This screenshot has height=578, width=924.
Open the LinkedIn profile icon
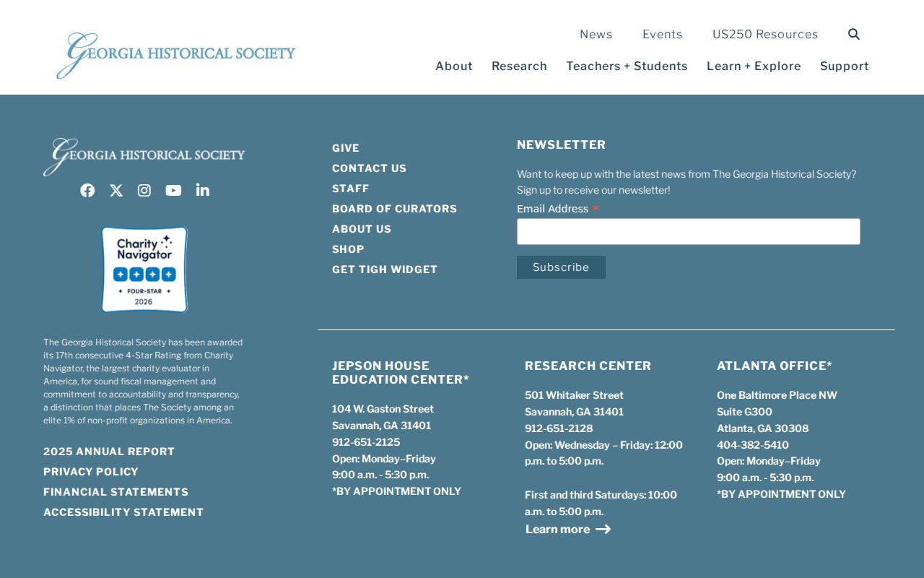(203, 190)
